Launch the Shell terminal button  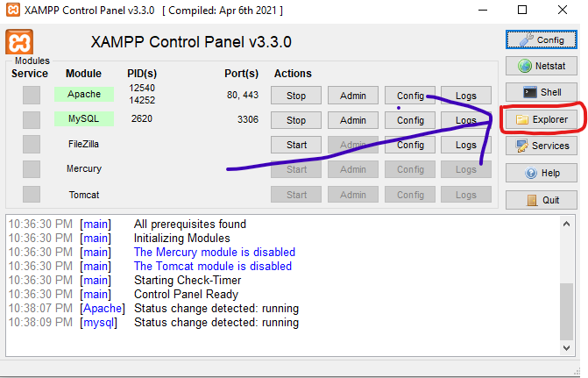(x=542, y=92)
